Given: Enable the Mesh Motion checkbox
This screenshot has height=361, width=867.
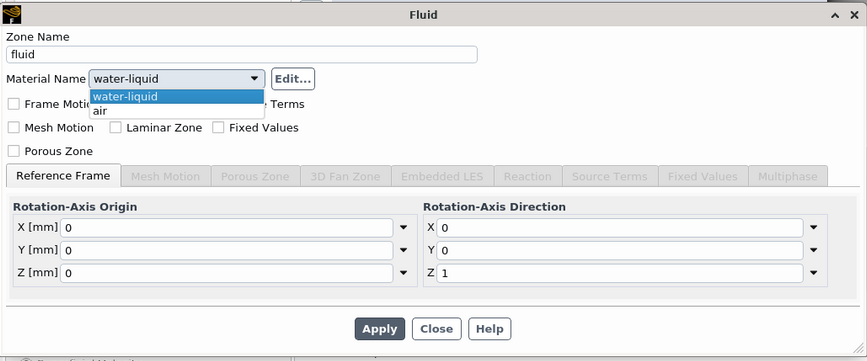Looking at the screenshot, I should (14, 128).
